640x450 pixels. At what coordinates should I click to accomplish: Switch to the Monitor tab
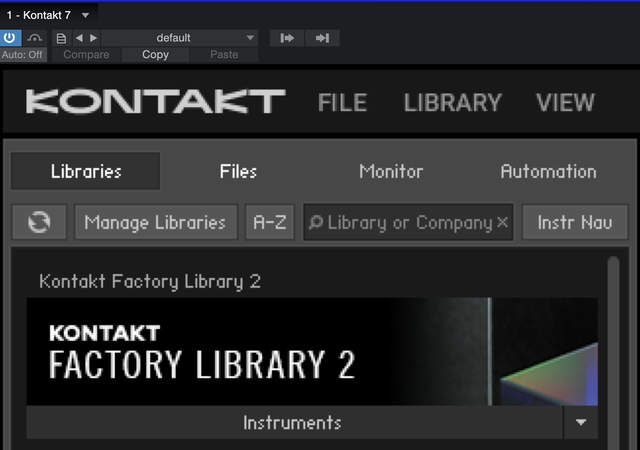[x=391, y=171]
